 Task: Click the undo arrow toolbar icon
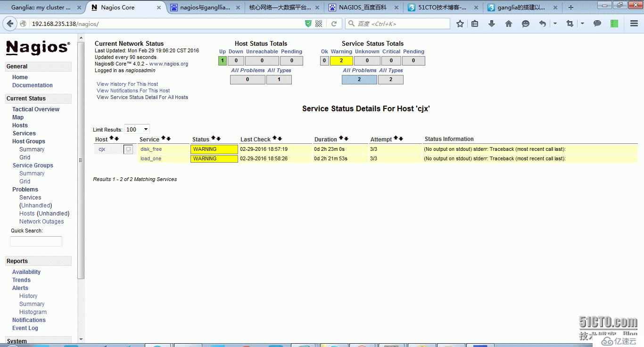(x=543, y=24)
